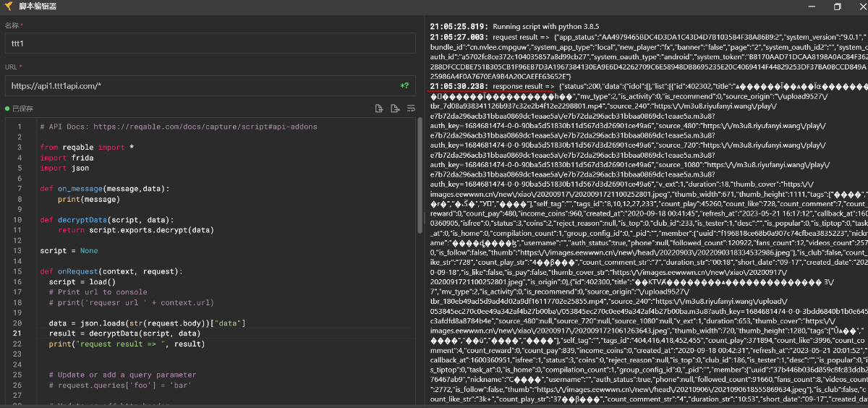Click the request.queries['foo'] comment line
This screenshot has height=408, width=868.
[120, 386]
